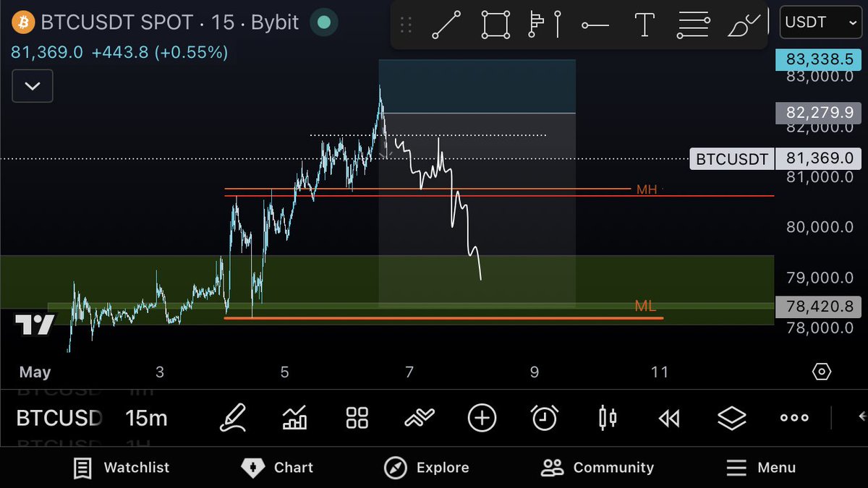Select the rectangle shape tool
This screenshot has width=868, height=488.
pos(495,25)
